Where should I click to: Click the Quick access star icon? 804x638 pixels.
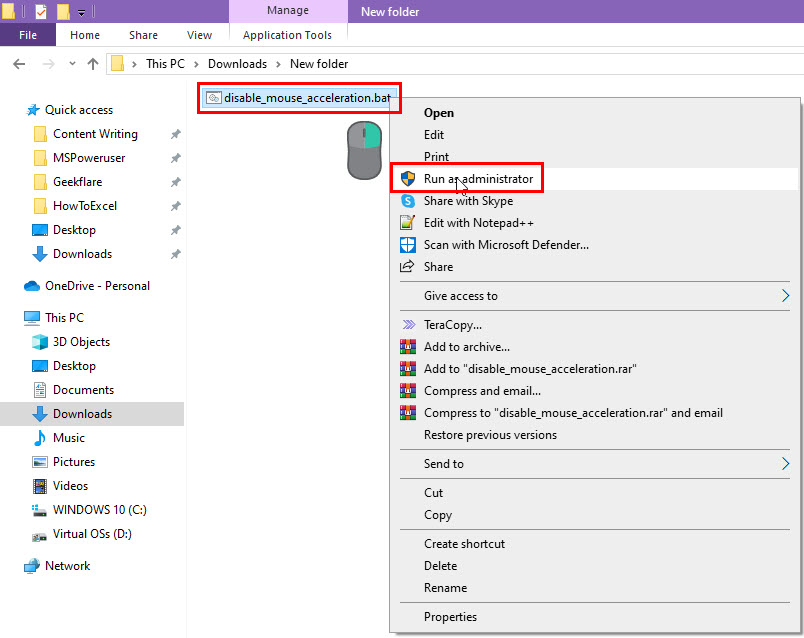tap(33, 110)
